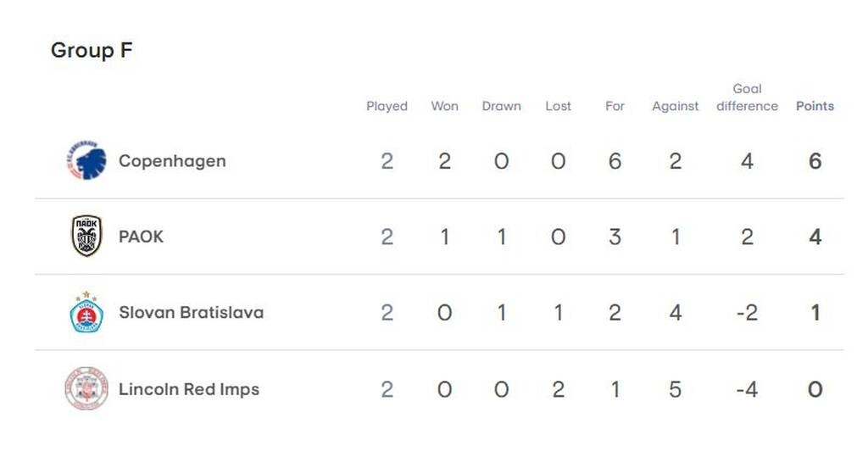Click the Group F heading
This screenshot has width=868, height=474.
[92, 50]
